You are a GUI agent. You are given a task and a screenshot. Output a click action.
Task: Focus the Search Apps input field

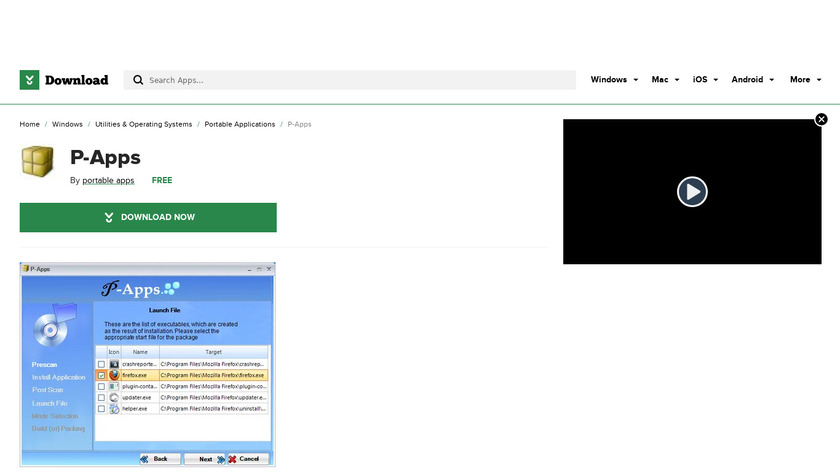point(350,80)
